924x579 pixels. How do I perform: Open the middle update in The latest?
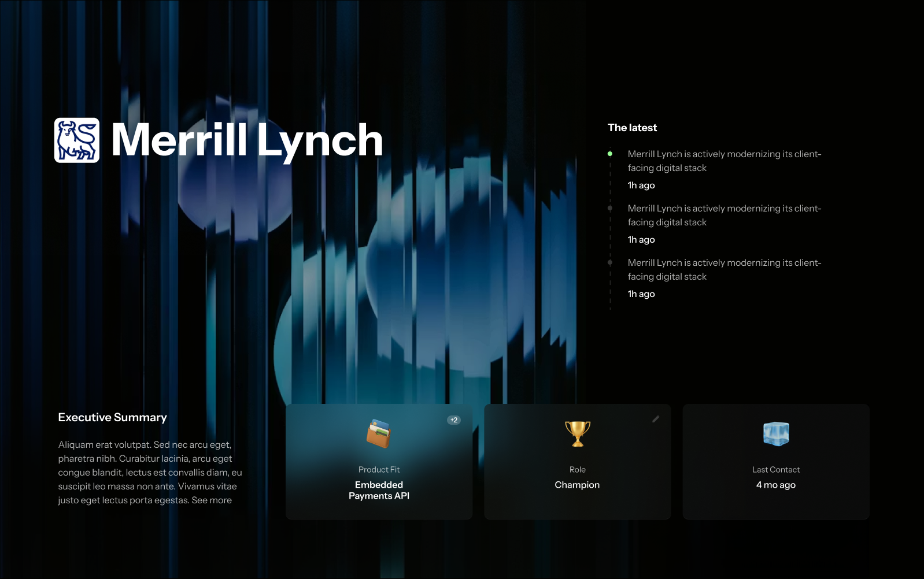click(724, 215)
